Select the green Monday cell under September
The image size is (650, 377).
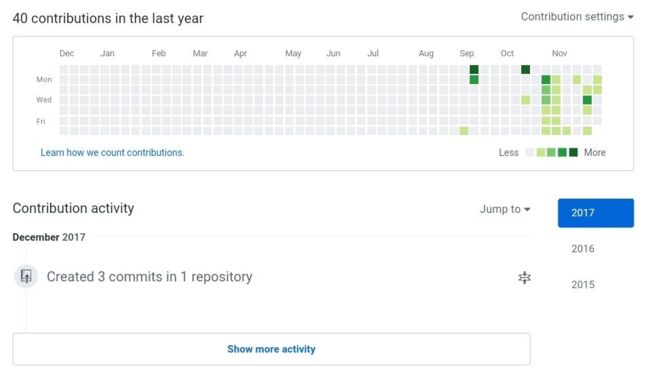coord(474,80)
